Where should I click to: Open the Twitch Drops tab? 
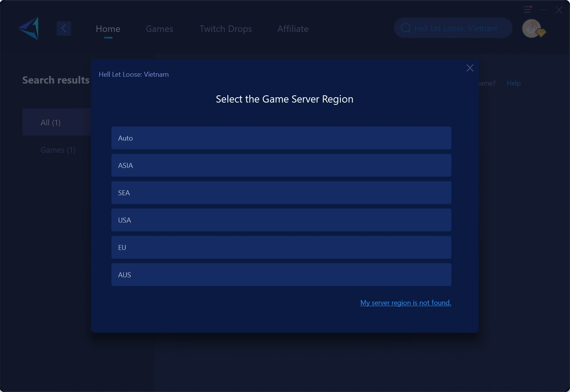pos(225,29)
